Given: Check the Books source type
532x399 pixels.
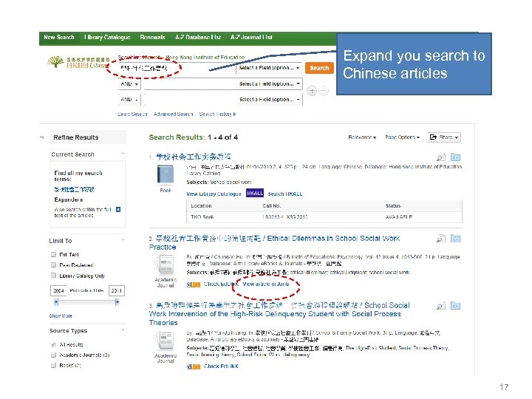Looking at the screenshot, I should point(53,366).
